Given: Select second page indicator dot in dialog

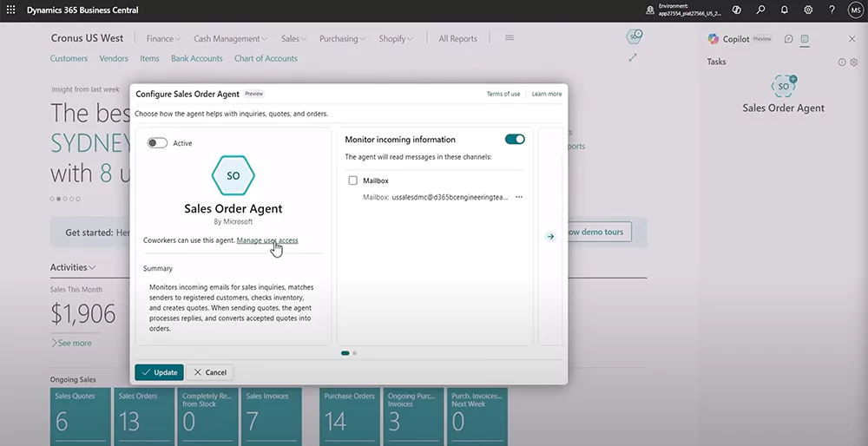Looking at the screenshot, I should click(355, 353).
